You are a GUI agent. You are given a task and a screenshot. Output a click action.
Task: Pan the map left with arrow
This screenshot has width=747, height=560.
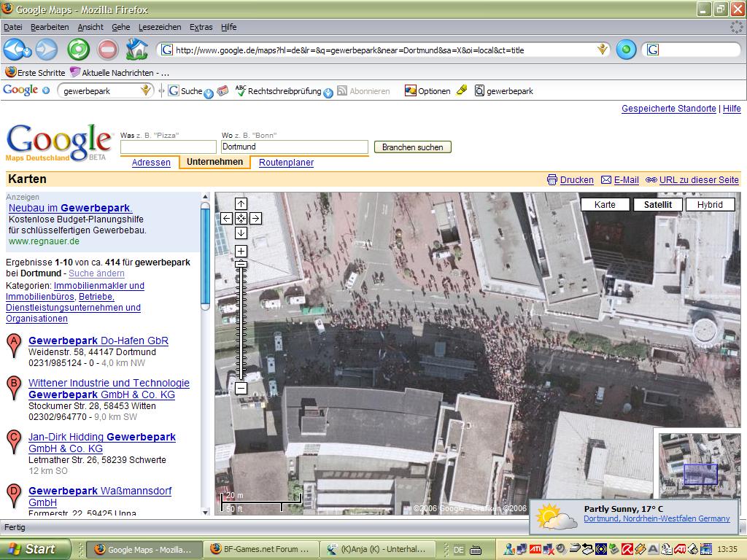227,218
